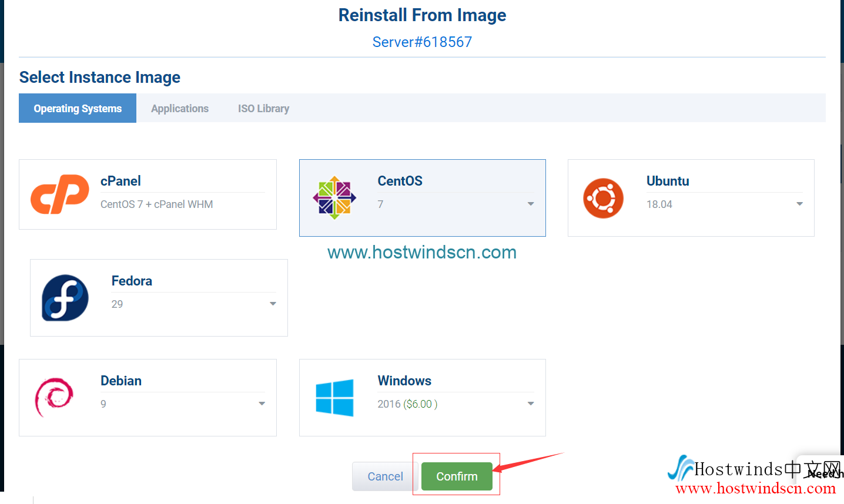
Task: Click the Fedora version value 29
Action: (x=117, y=304)
